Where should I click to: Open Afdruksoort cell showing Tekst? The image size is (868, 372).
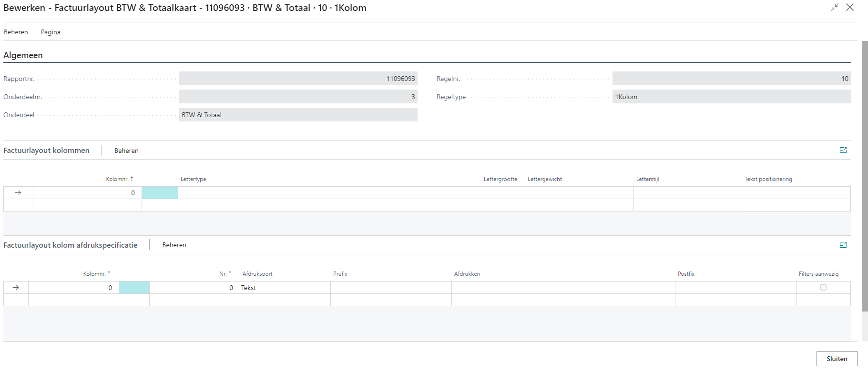coord(285,288)
